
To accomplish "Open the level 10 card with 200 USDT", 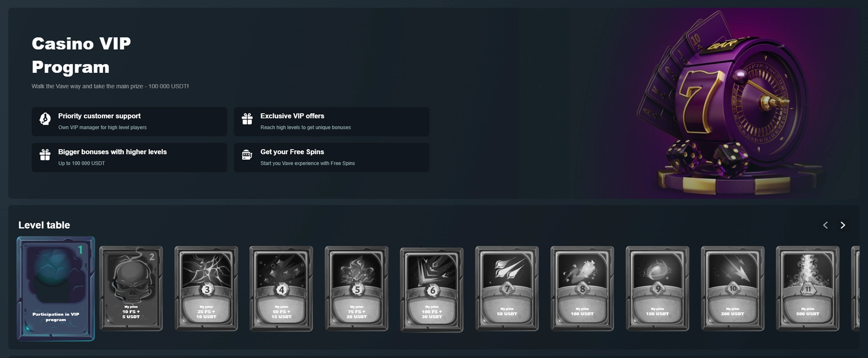I will pos(733,288).
